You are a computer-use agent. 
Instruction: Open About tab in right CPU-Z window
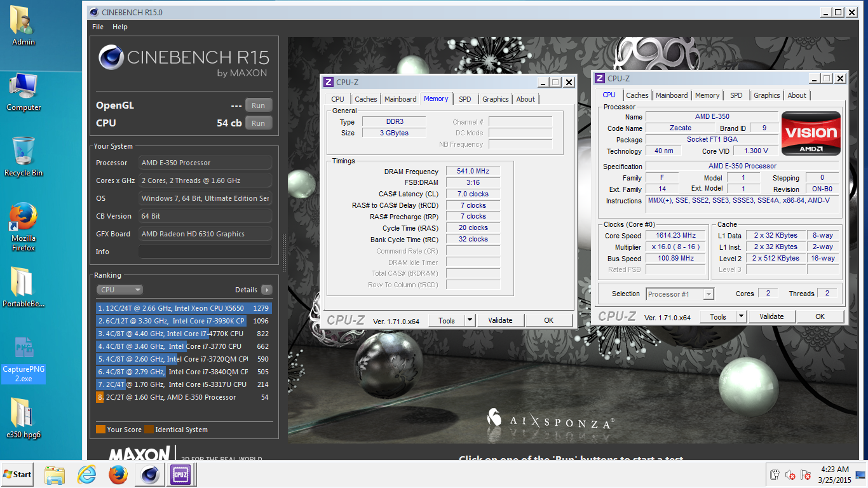797,95
